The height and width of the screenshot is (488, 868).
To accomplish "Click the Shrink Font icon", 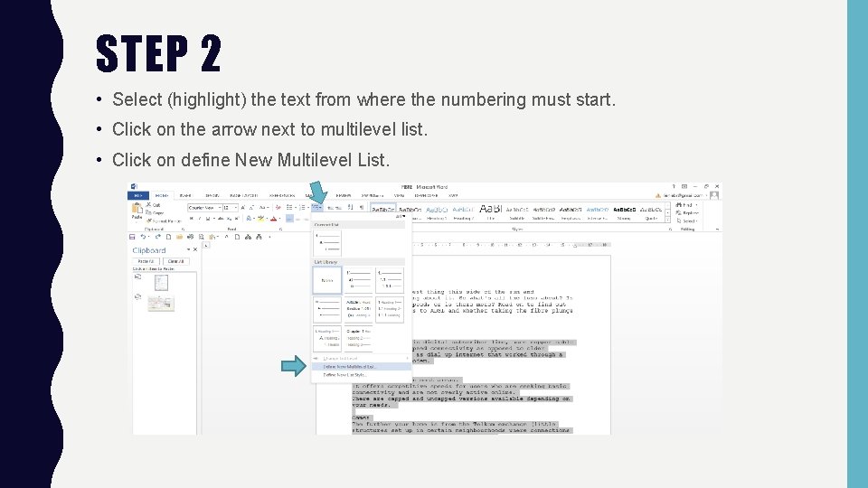I will pos(252,208).
